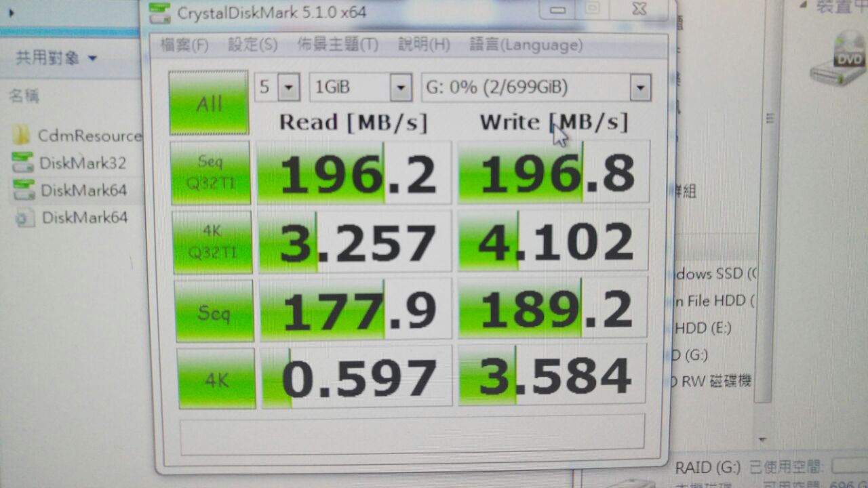Viewport: 868px width, 488px height.
Task: Select the CdmResource folder icon in Explorer
Action: click(22, 135)
